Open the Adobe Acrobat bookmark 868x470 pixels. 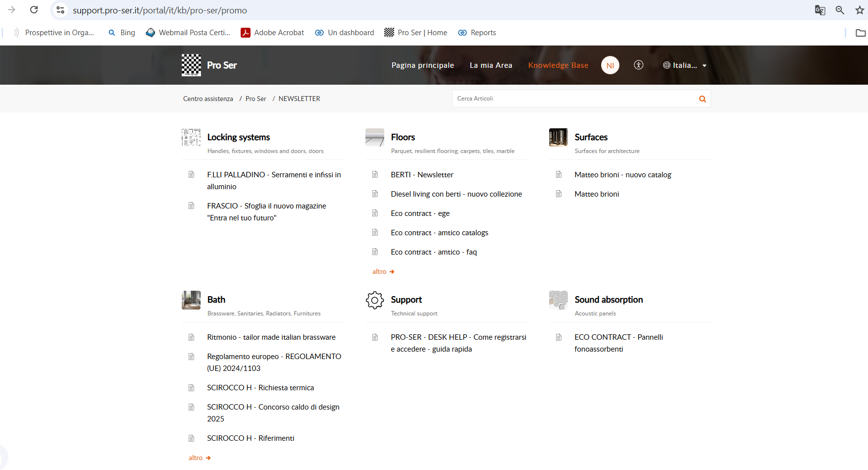tap(272, 33)
